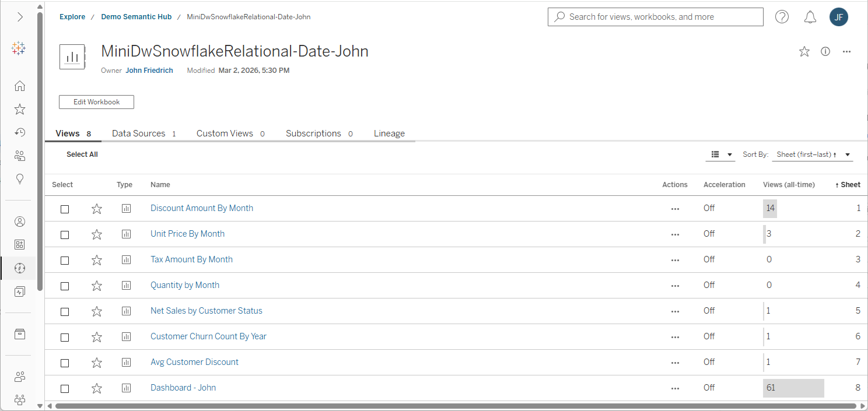Tick checkbox for Avg Customer Discount
The height and width of the screenshot is (411, 868).
[65, 363]
